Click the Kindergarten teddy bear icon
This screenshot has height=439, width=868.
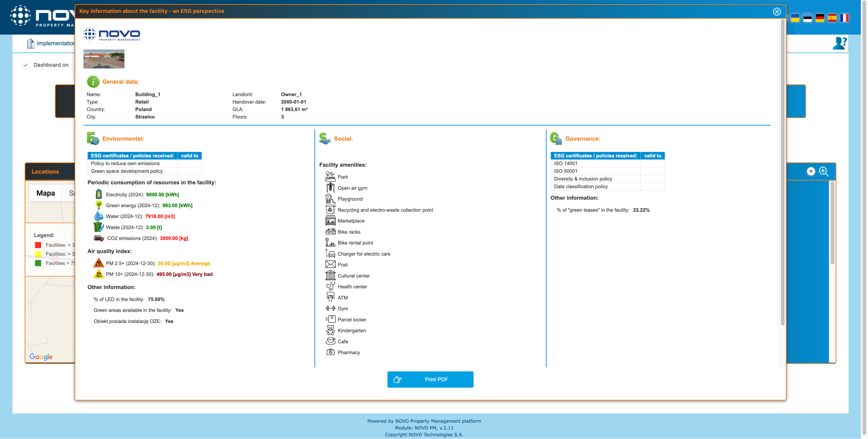330,330
